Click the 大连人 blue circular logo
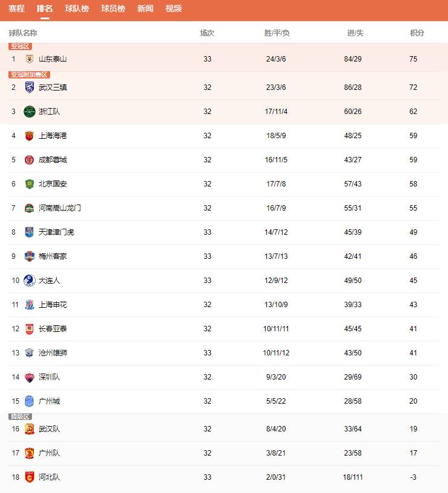The width and height of the screenshot is (448, 493). coord(29,281)
